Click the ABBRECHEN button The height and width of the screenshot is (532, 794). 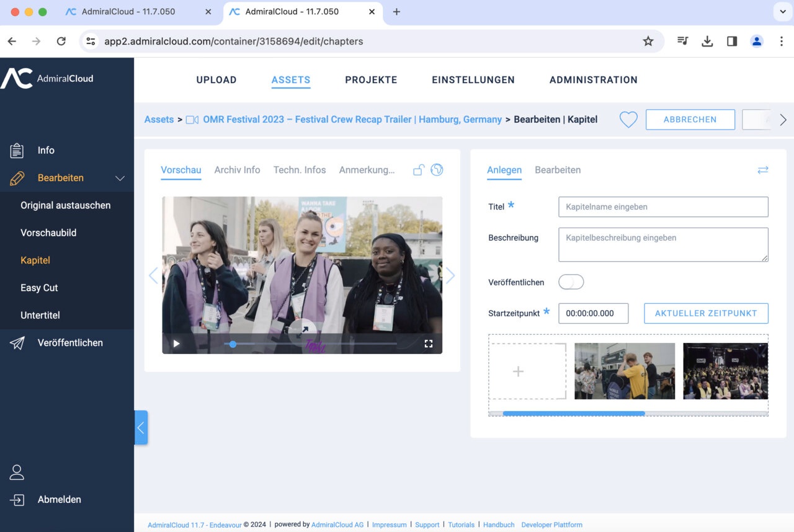point(690,119)
